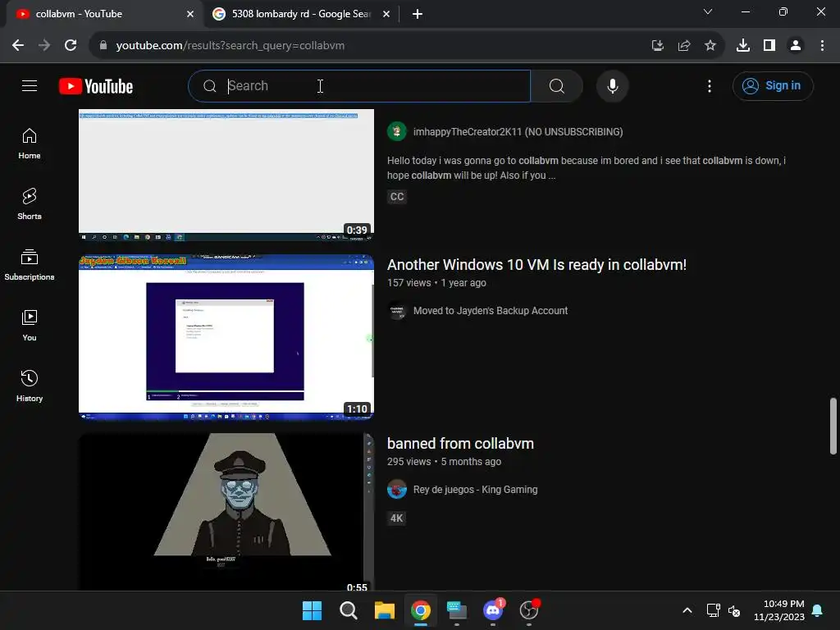Open Subscriptions from the sidebar
Image resolution: width=840 pixels, height=630 pixels.
(30, 265)
